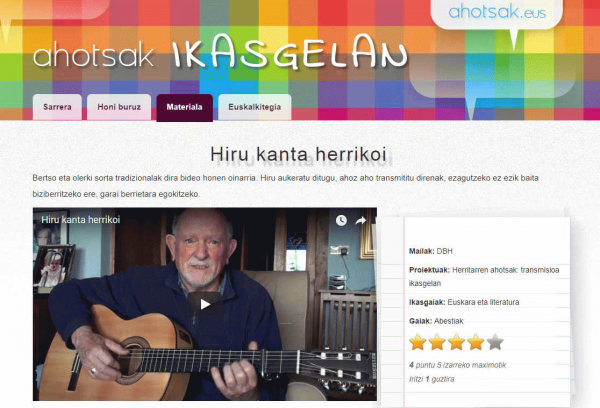Click the ahotsak IKASGELAN header logo
Viewport: 600px width, 408px height.
point(220,55)
